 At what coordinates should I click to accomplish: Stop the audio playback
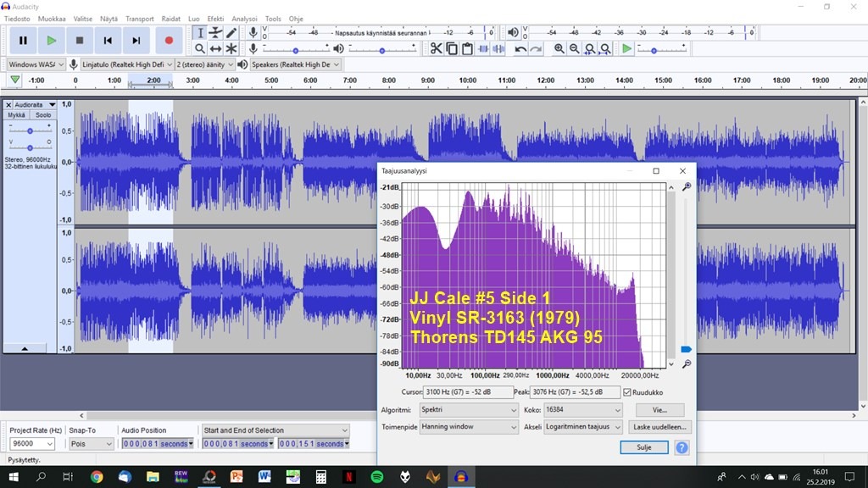tap(80, 41)
